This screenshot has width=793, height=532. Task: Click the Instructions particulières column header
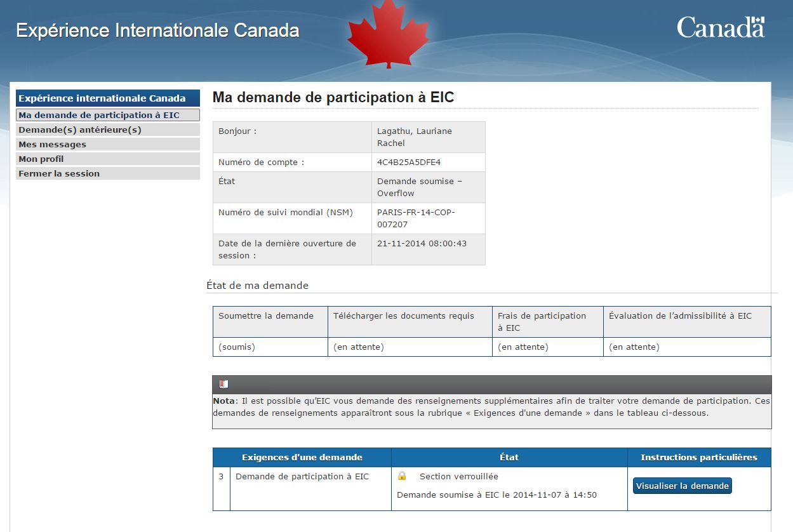[x=699, y=458]
